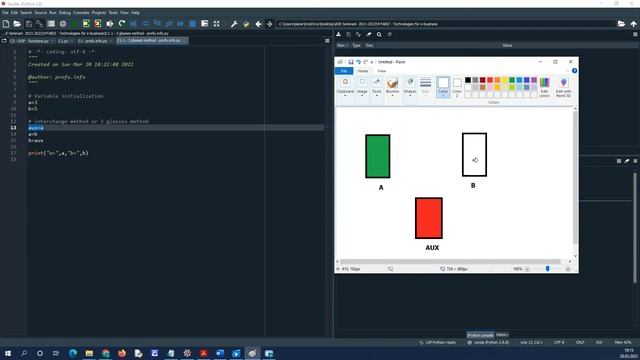Switch to the Home tab in Paint

[362, 71]
